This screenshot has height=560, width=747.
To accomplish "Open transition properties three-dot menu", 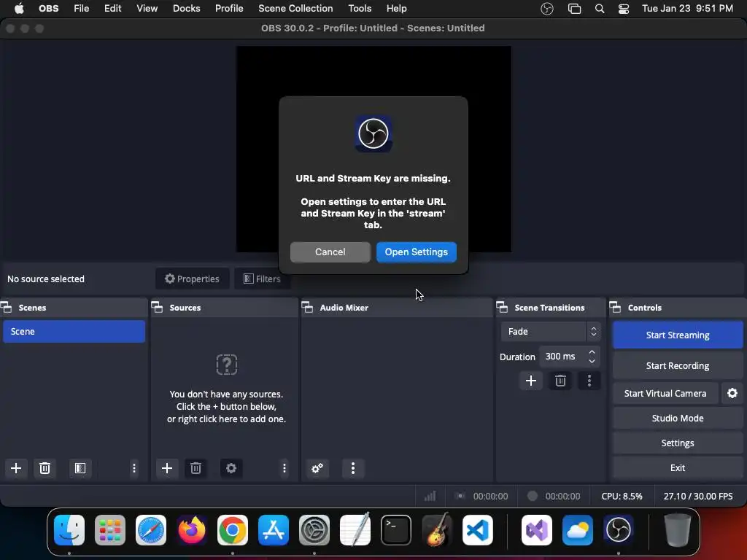I will 589,381.
